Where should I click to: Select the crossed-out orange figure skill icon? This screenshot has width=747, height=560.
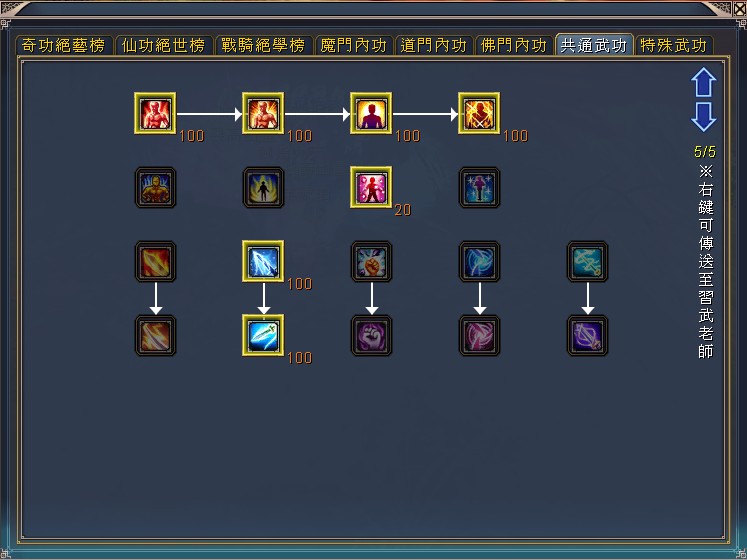click(479, 113)
